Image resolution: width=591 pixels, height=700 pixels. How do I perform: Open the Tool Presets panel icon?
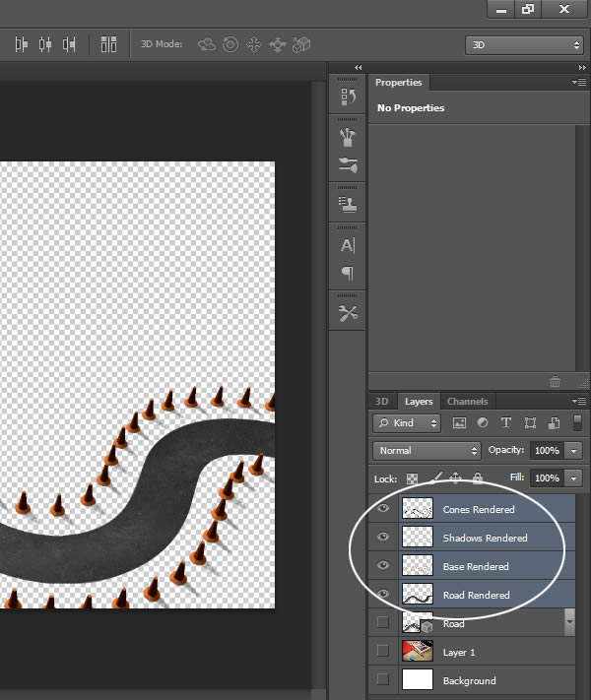(x=348, y=313)
